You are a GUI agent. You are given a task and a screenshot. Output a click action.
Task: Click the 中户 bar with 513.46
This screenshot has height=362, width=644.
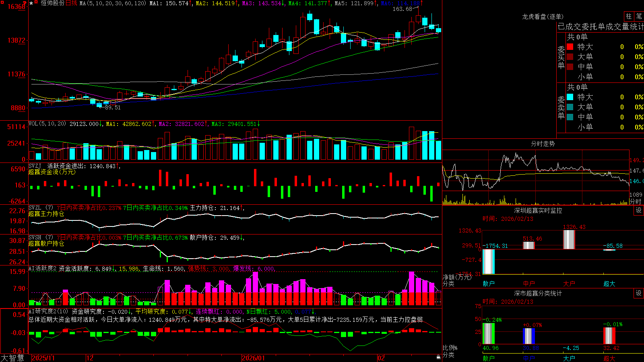coord(529,245)
